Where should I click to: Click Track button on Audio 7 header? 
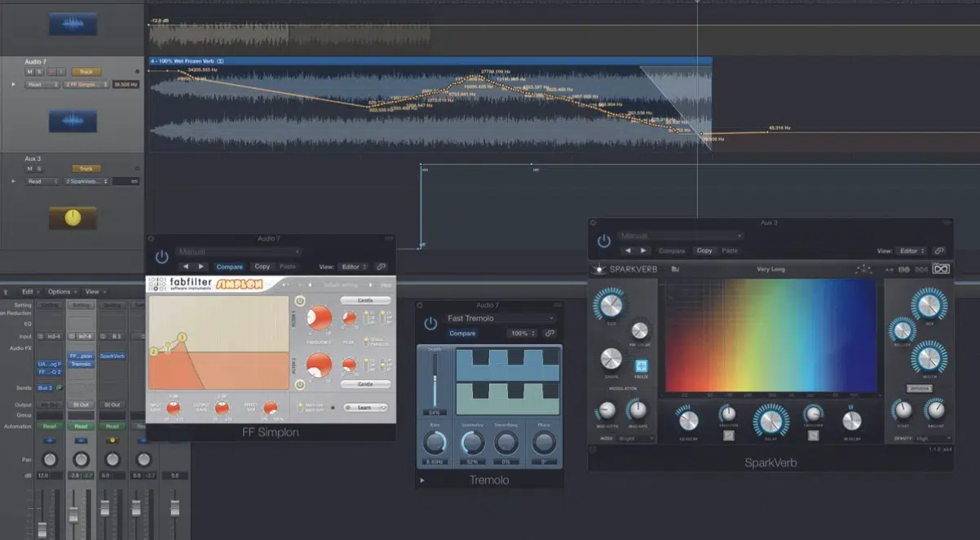coord(86,72)
